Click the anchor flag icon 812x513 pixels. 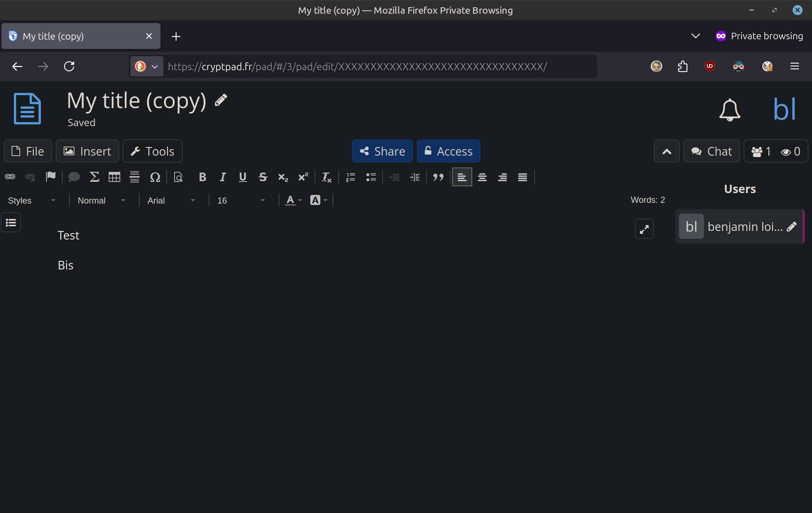(51, 177)
